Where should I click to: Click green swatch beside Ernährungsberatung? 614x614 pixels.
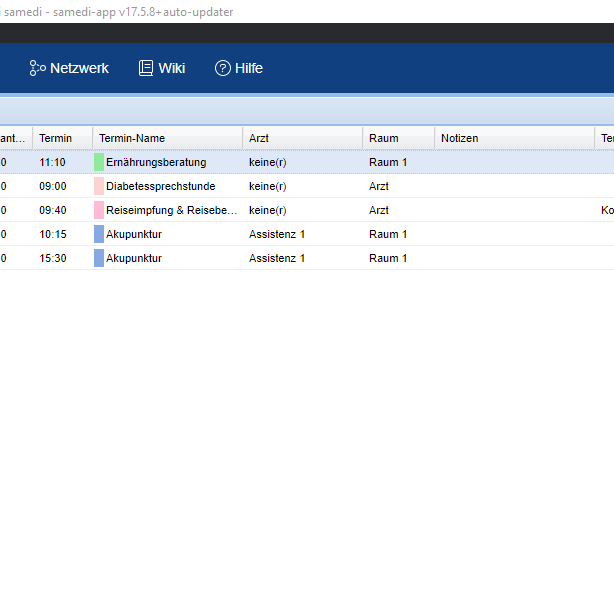pyautogui.click(x=98, y=162)
